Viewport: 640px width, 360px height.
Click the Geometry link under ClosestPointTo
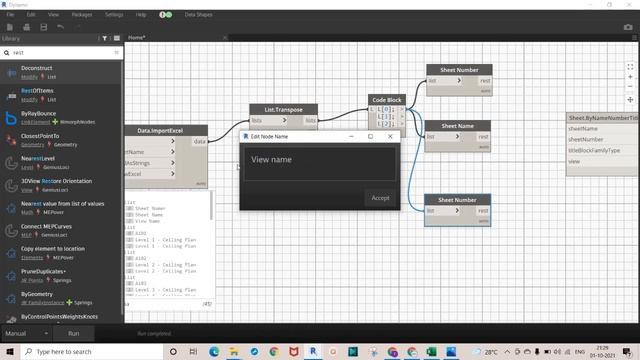33,144
